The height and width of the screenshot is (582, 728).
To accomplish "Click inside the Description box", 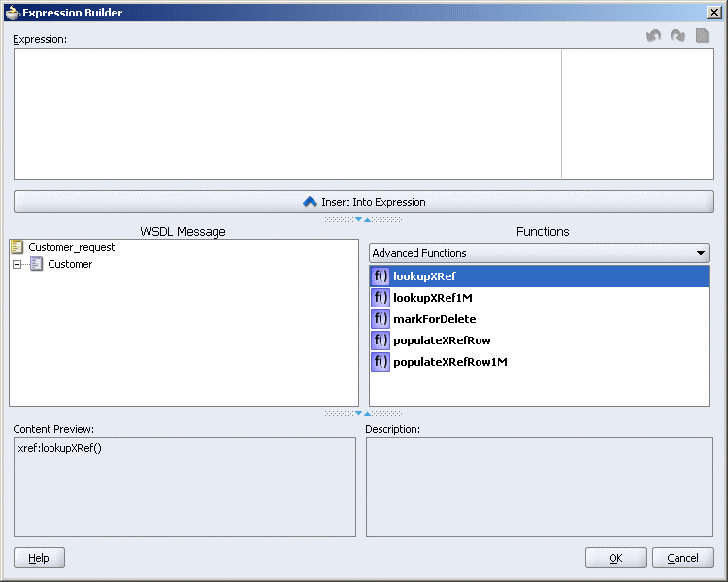I will (x=540, y=487).
